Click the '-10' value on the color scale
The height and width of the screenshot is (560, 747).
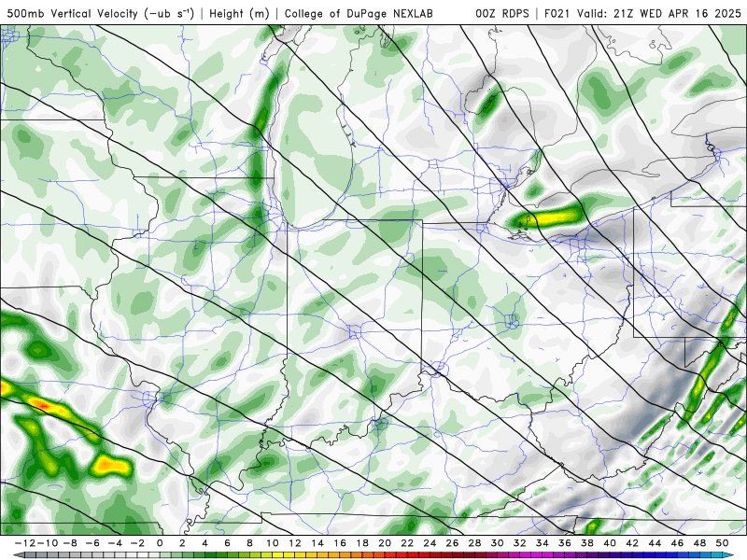(x=47, y=543)
